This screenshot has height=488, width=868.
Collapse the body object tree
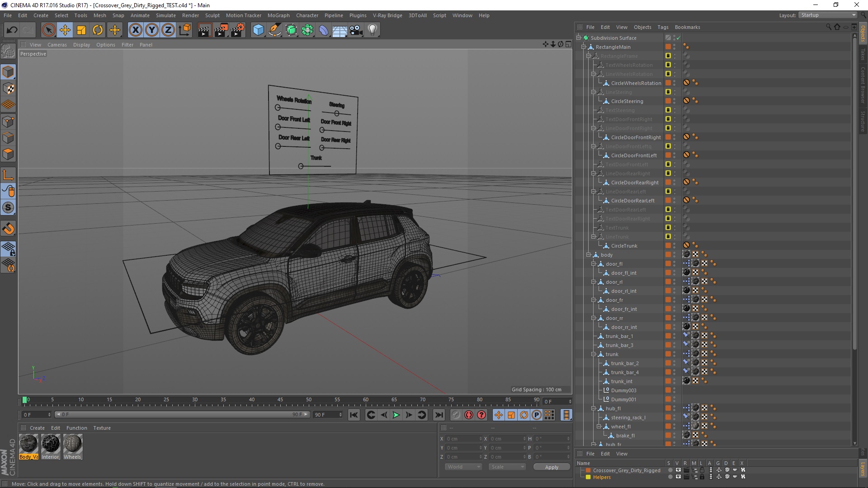(589, 255)
